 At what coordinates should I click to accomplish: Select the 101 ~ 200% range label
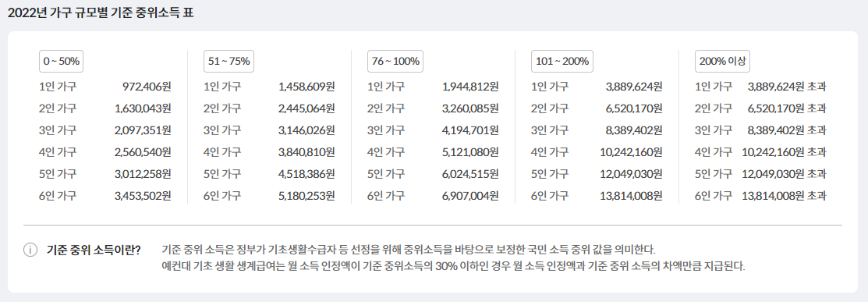coord(562,62)
